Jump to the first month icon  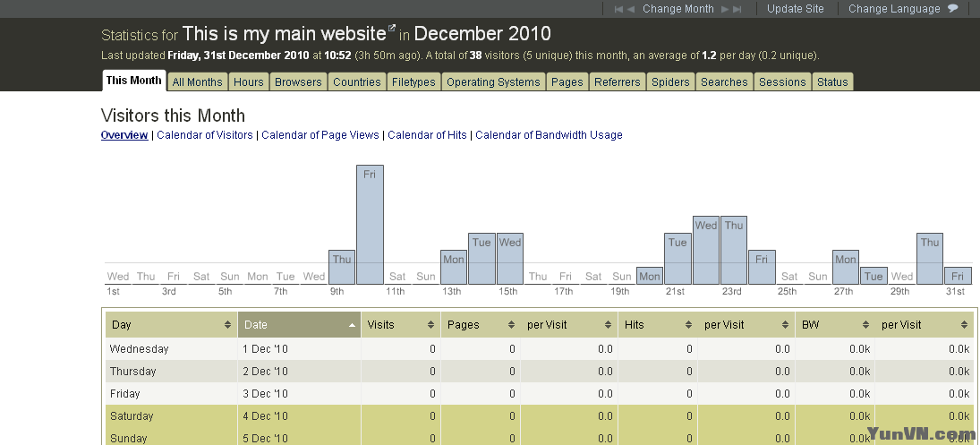618,9
